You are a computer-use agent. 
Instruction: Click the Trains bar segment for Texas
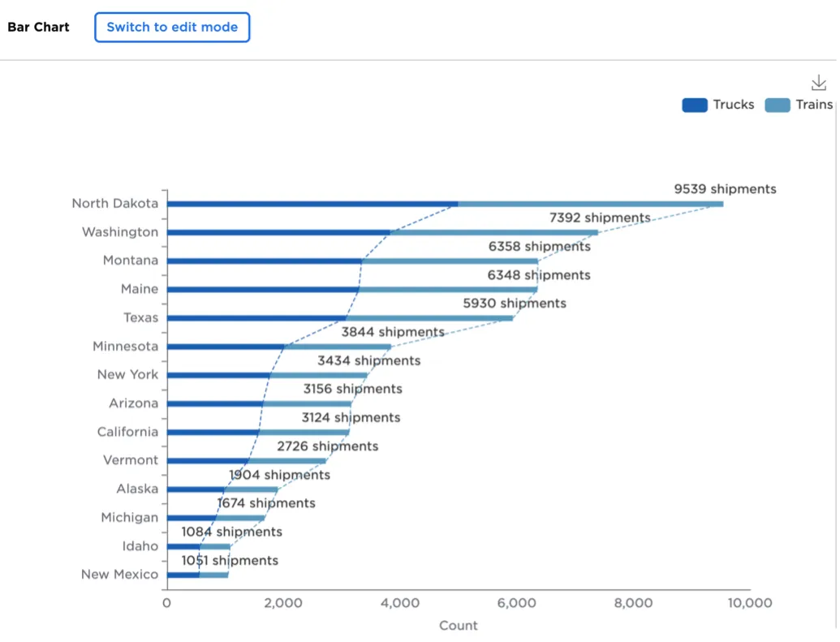[429, 318]
